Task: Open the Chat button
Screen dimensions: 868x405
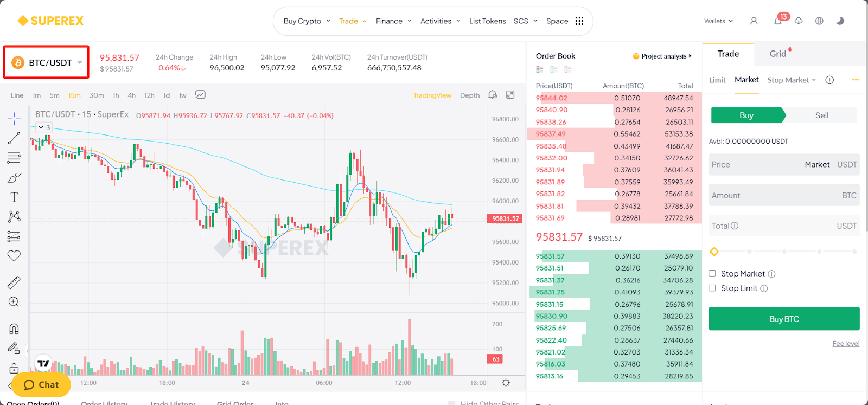Action: tap(41, 384)
